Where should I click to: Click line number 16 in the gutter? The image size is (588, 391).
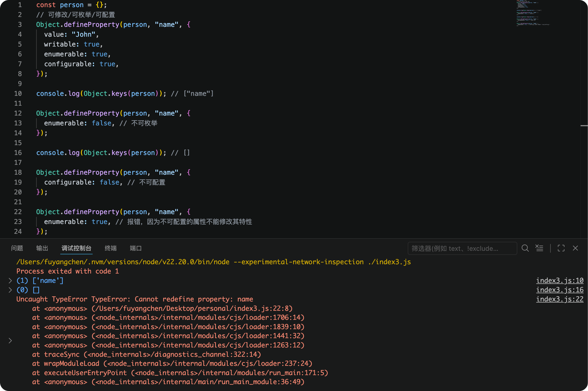coord(18,153)
